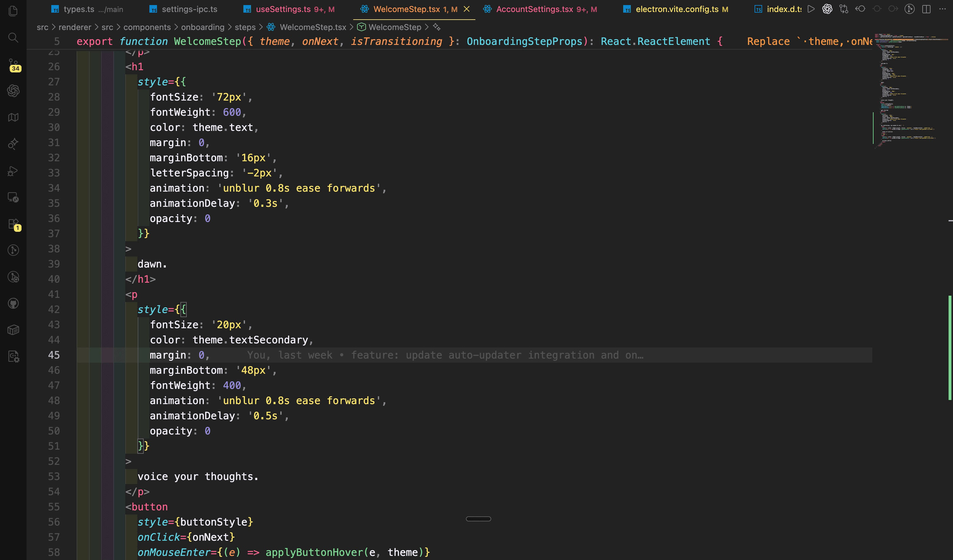Open the Explorer sidebar

(x=13, y=11)
